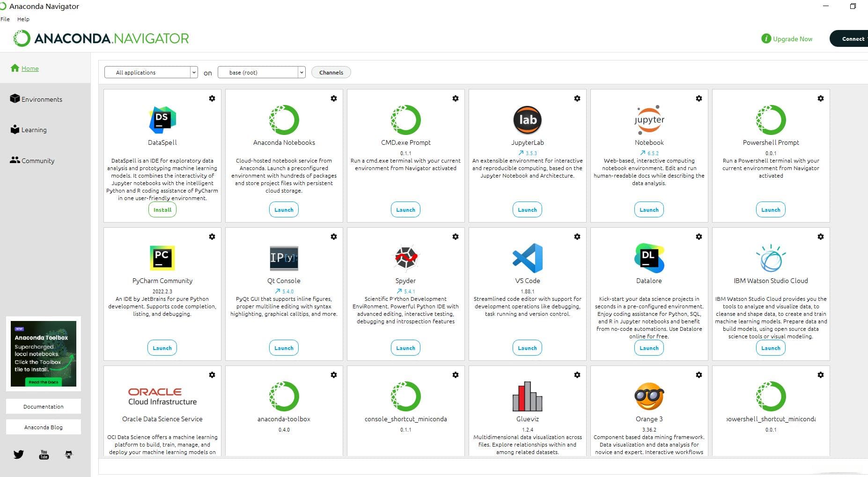
Task: Open settings gear on Jupyter Notebook tile
Action: click(x=699, y=98)
